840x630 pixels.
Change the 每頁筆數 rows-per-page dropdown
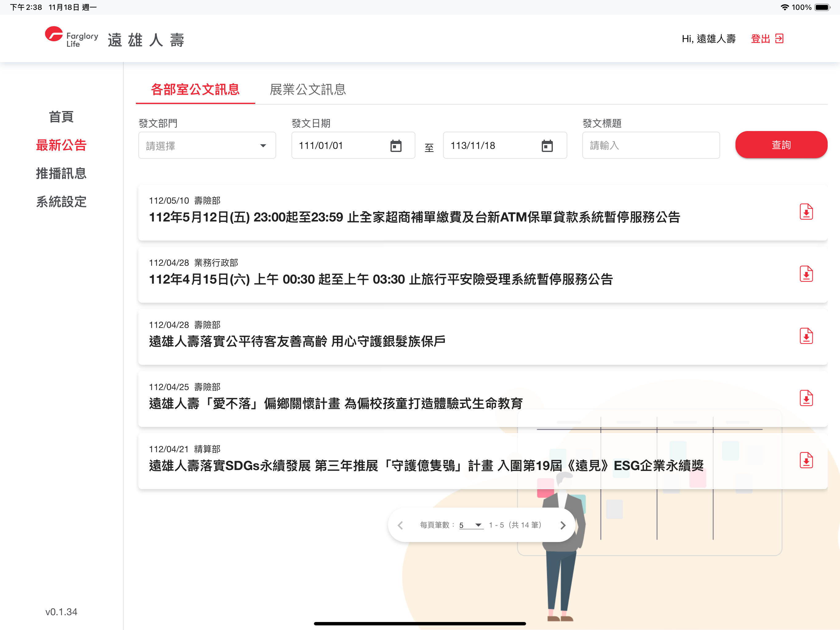pyautogui.click(x=471, y=525)
